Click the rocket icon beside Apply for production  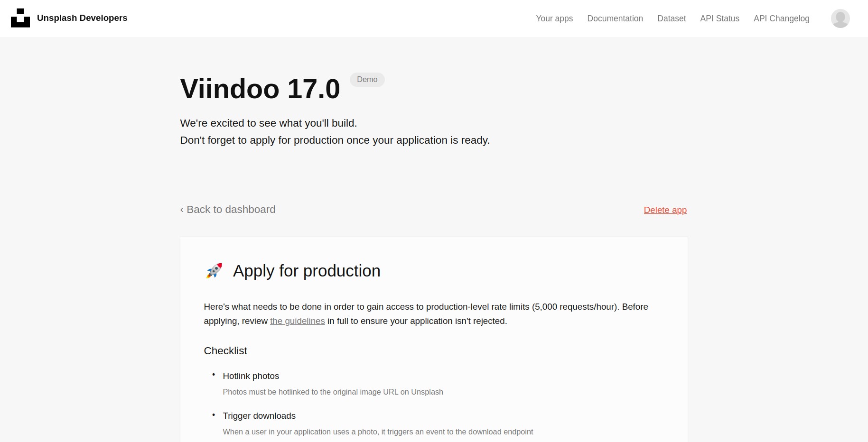tap(214, 271)
